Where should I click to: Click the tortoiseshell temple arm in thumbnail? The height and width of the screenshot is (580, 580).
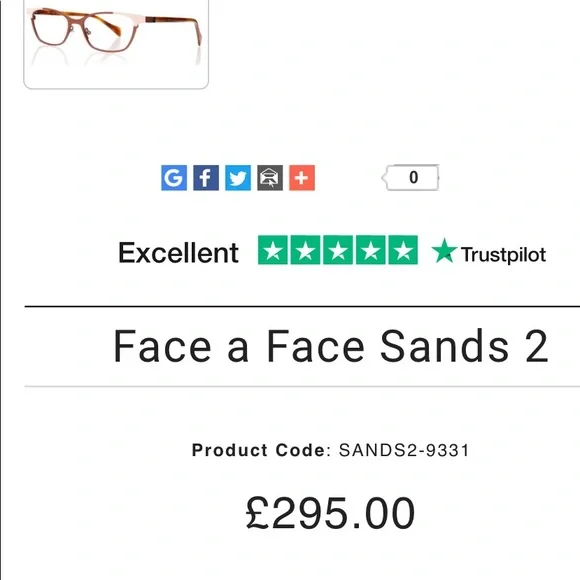click(174, 26)
